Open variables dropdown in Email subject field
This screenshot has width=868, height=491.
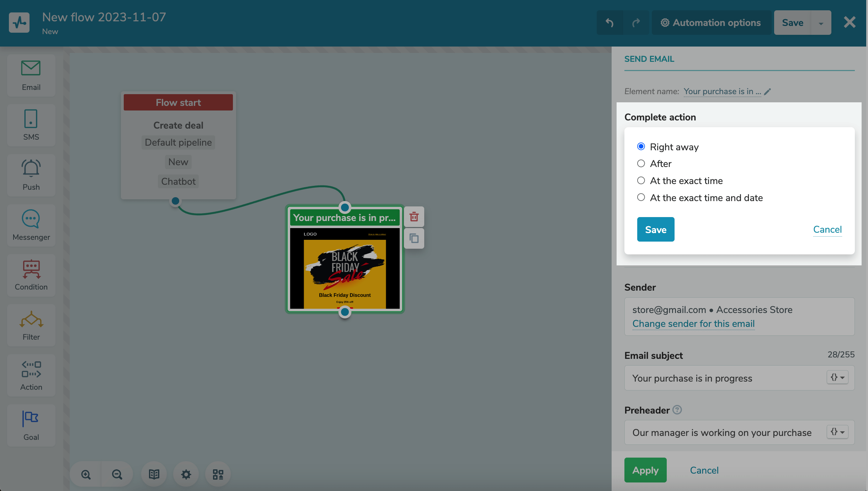(837, 377)
